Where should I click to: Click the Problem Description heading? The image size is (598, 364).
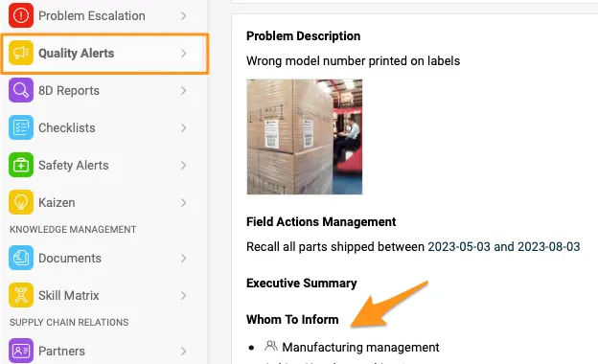pyautogui.click(x=303, y=35)
